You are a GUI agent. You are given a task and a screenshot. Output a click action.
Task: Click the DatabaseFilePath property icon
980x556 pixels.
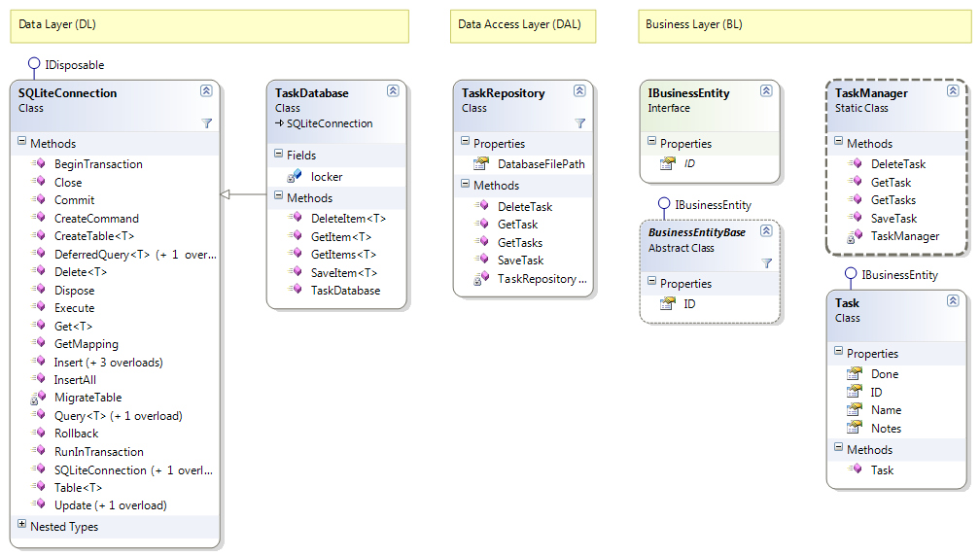tap(480, 164)
